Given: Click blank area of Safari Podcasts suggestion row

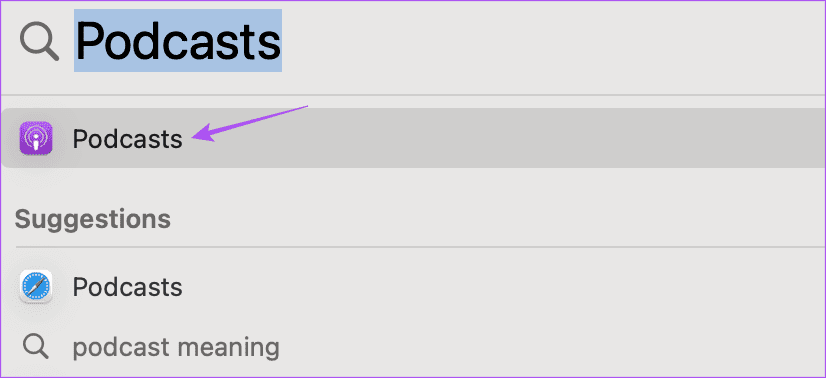Looking at the screenshot, I should [x=500, y=287].
